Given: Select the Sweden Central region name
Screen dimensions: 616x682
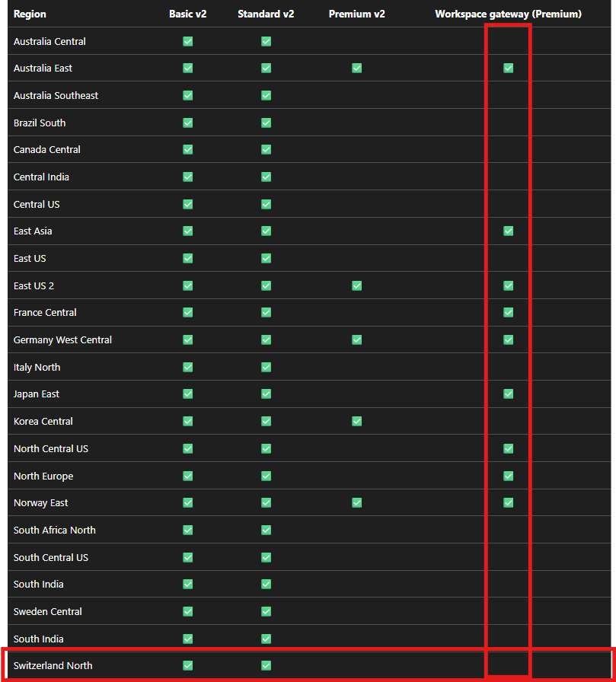Looking at the screenshot, I should [48, 611].
